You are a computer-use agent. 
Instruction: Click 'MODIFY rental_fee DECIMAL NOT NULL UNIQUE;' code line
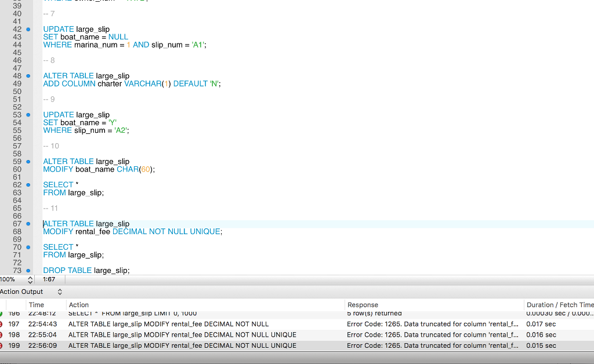(x=133, y=232)
